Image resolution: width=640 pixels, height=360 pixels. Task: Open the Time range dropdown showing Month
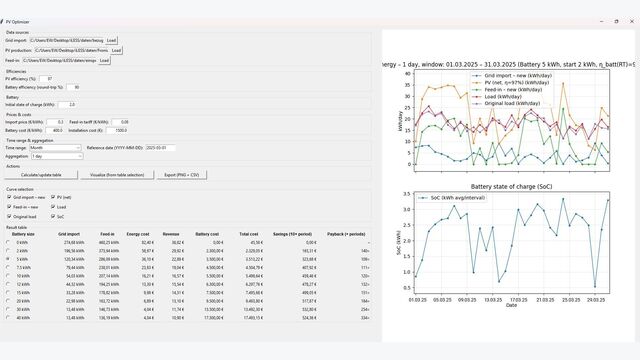[x=55, y=148]
